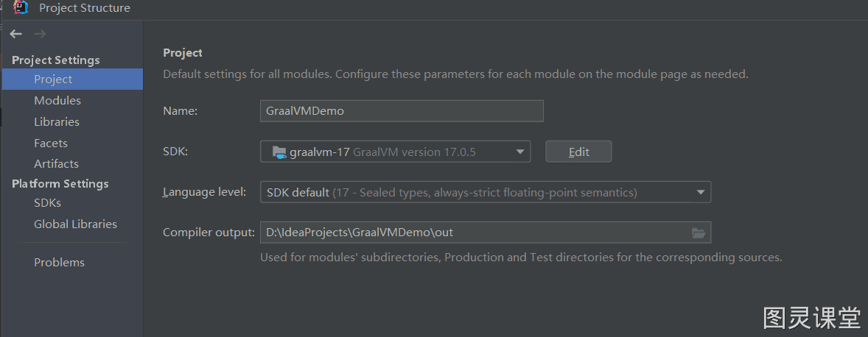This screenshot has height=337, width=868.
Task: Open the Language level dropdown
Action: tap(486, 192)
